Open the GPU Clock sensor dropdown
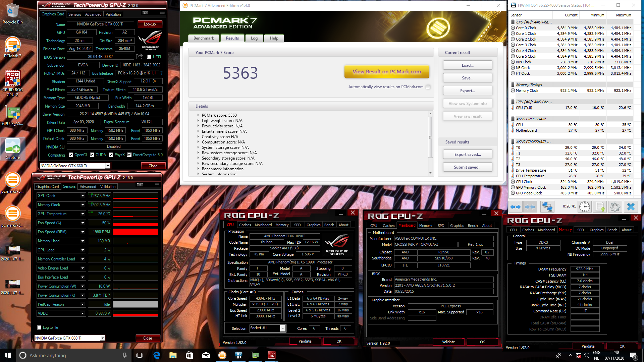Image resolution: width=644 pixels, height=362 pixels. 83,196
